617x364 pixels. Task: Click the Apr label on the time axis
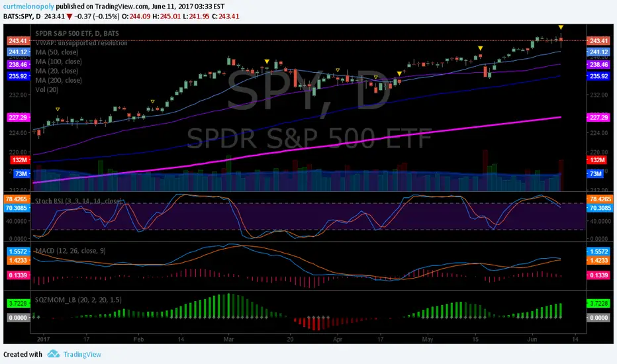[x=337, y=340]
